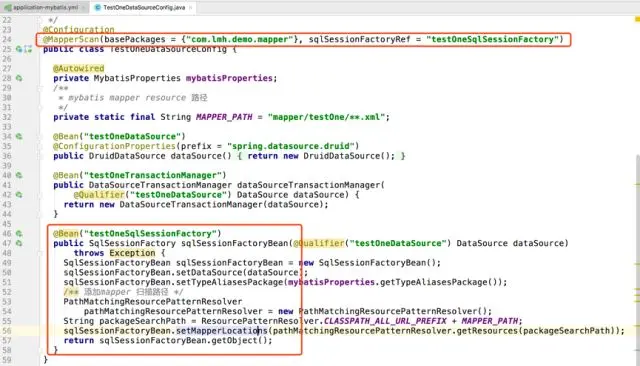640x366 pixels.
Task: Click the @MapperScan annotation on line 24
Action: point(71,39)
